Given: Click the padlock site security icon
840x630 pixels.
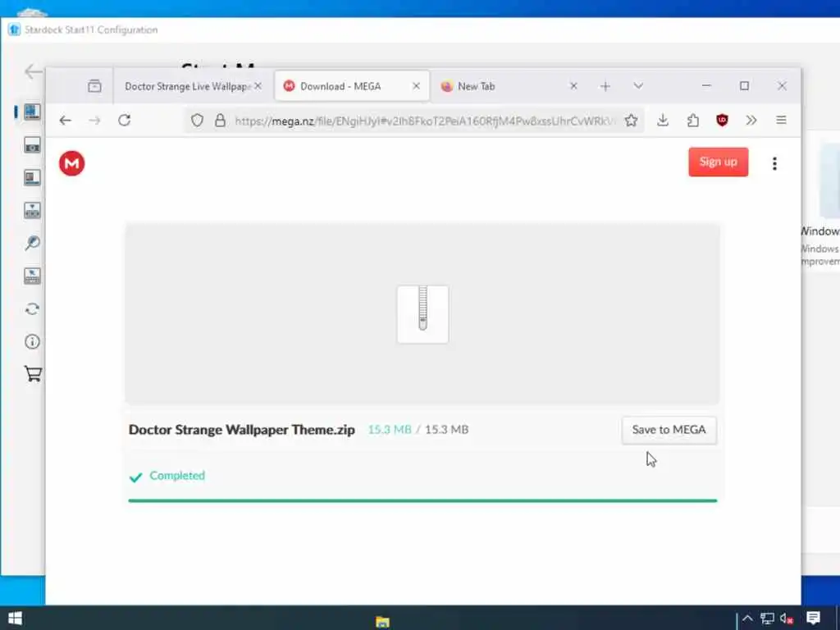Looking at the screenshot, I should pos(220,121).
